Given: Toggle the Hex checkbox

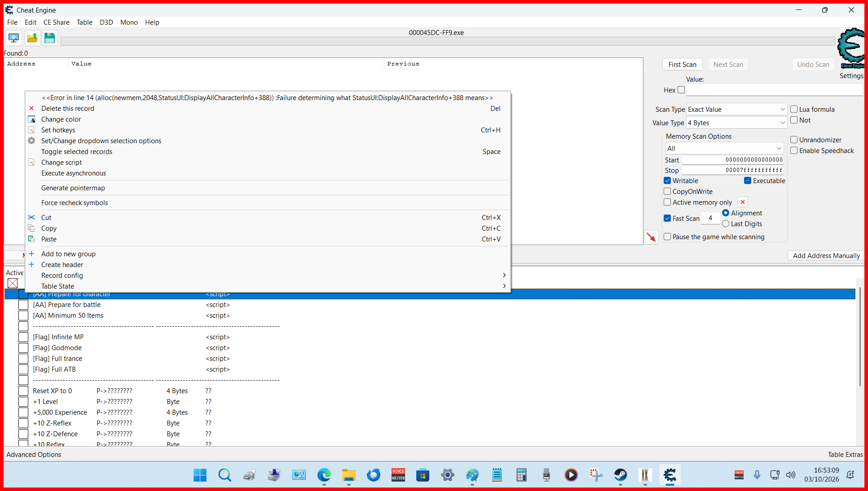Looking at the screenshot, I should [681, 90].
